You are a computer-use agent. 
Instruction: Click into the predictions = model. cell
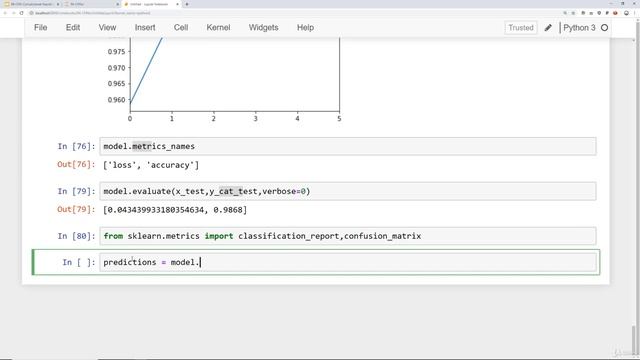(348, 262)
